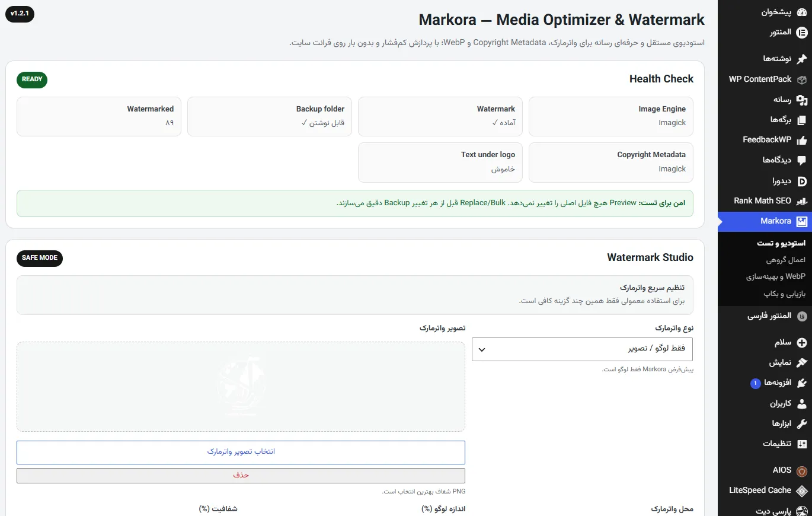Click the Markora image icon in sidebar

(x=802, y=221)
